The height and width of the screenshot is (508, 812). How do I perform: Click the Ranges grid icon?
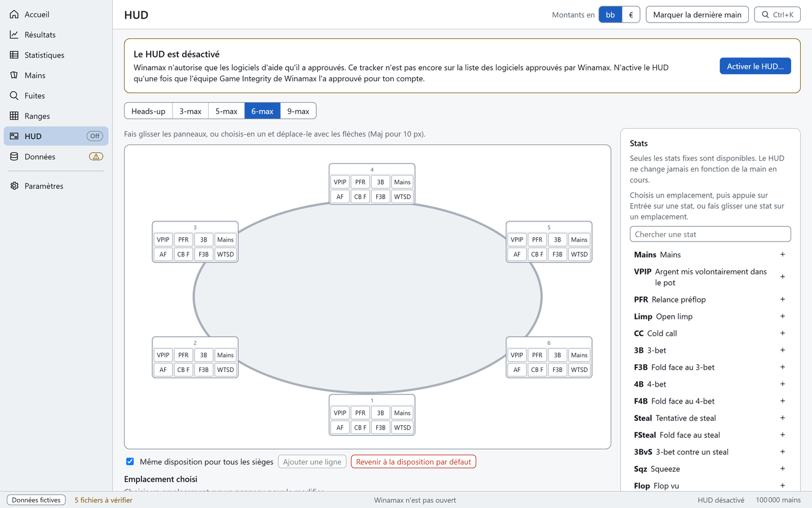pos(14,116)
